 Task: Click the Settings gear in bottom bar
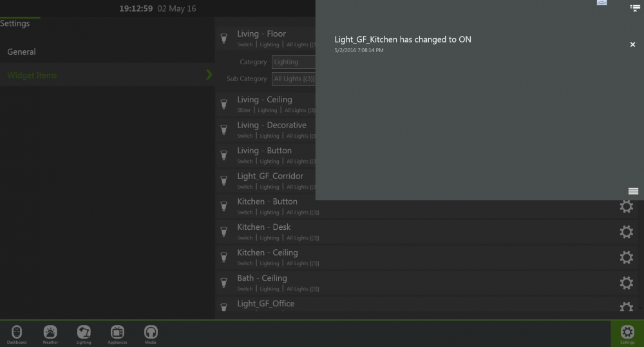(627, 333)
